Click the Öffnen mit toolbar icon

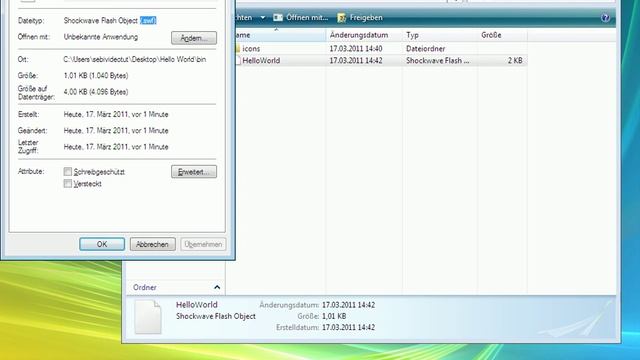coord(278,18)
